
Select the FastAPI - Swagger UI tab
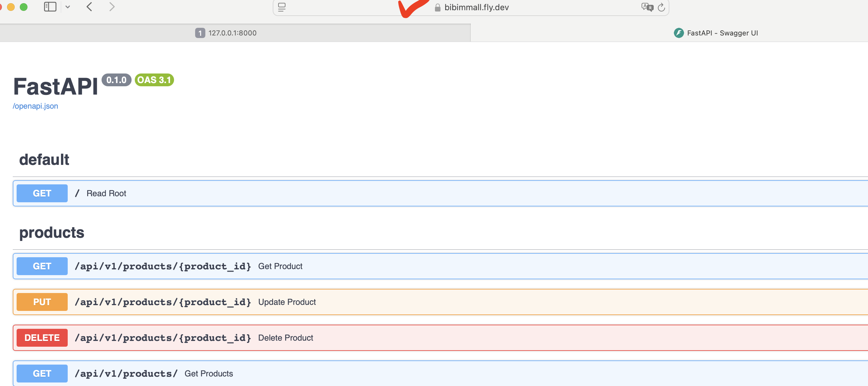pos(722,33)
